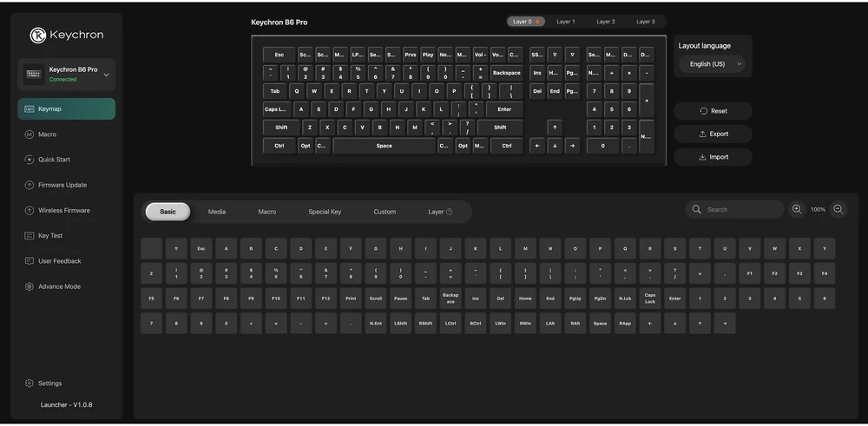The image size is (868, 426).
Task: Click the Esc key on keyboard layout
Action: (279, 55)
